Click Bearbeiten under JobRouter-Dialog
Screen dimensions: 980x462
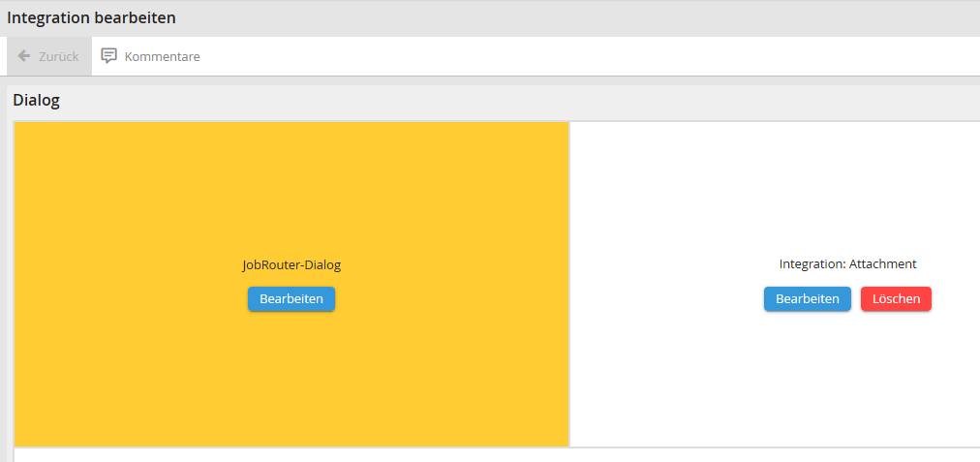tap(291, 299)
